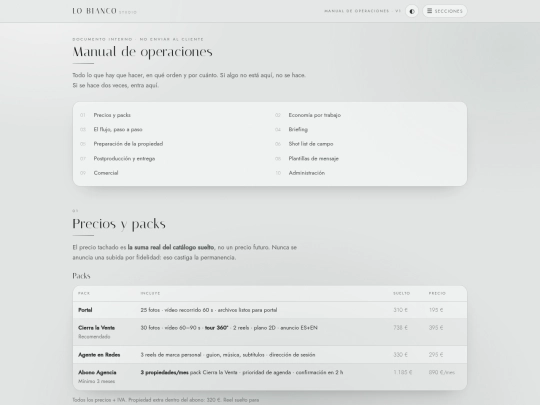Viewport: 540px width, 405px height.
Task: Click the Mínimo 3 meses note
Action: point(96,381)
